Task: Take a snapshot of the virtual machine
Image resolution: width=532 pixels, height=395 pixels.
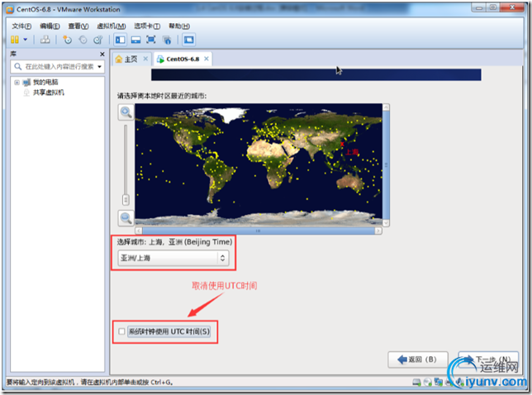Action: pos(67,40)
